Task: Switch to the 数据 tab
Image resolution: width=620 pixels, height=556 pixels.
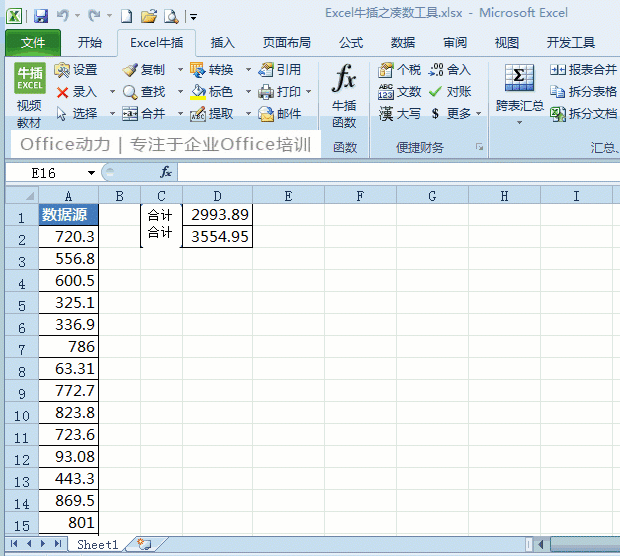Action: point(403,43)
